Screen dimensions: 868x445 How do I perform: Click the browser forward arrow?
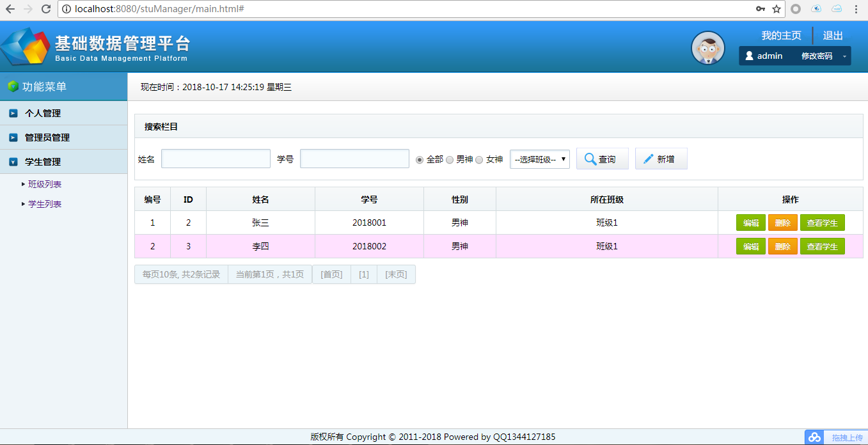28,9
